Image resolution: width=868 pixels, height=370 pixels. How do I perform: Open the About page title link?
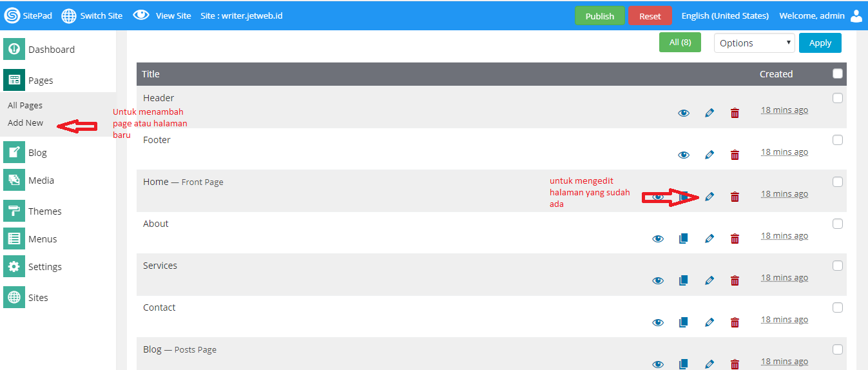(x=156, y=224)
